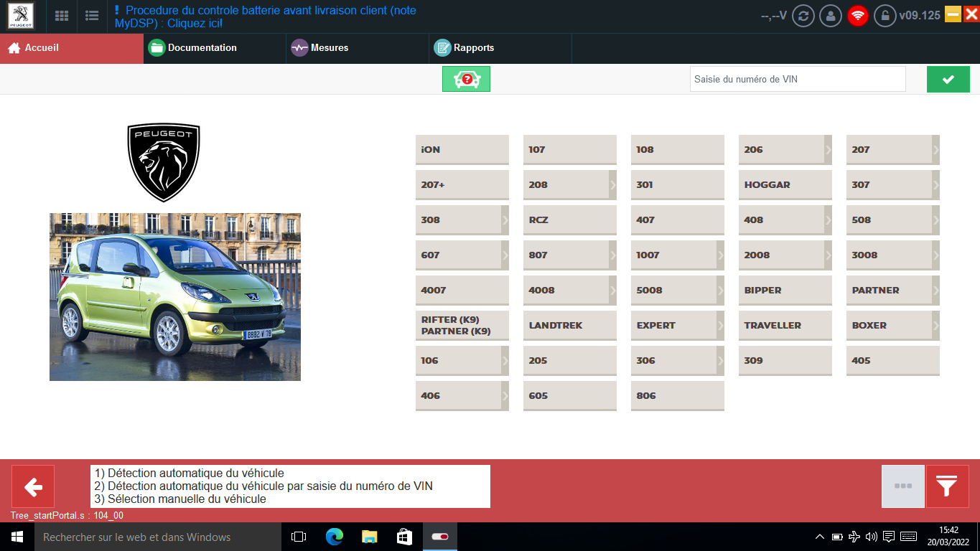
Task: Open Microsoft Store from taskbar
Action: pyautogui.click(x=404, y=537)
